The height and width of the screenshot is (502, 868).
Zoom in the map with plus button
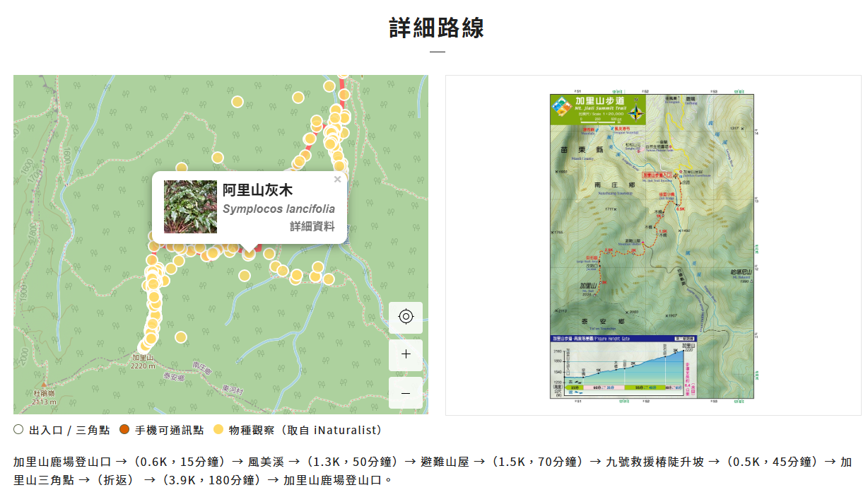[x=406, y=355]
